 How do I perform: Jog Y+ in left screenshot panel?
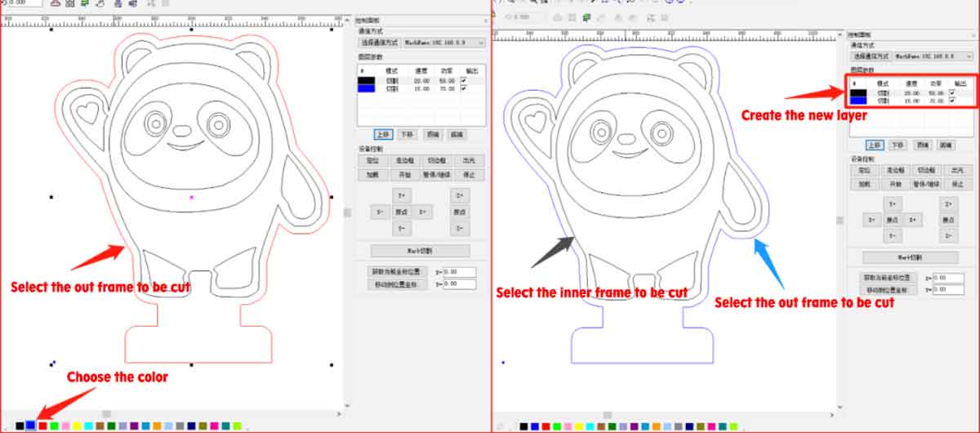pyautogui.click(x=401, y=195)
